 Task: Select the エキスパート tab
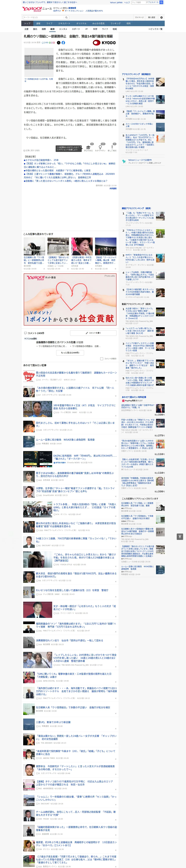(64, 24)
